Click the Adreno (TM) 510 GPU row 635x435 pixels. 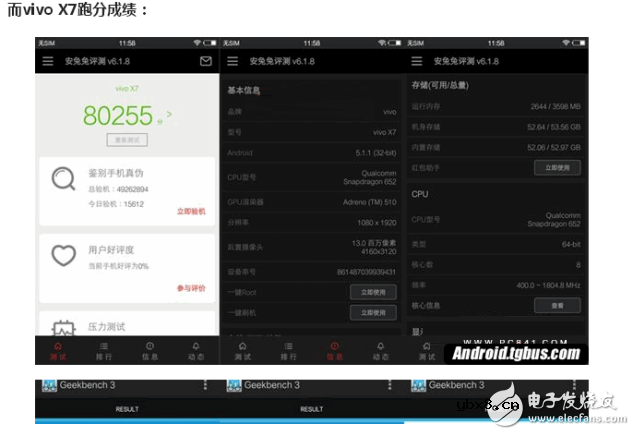[312, 202]
